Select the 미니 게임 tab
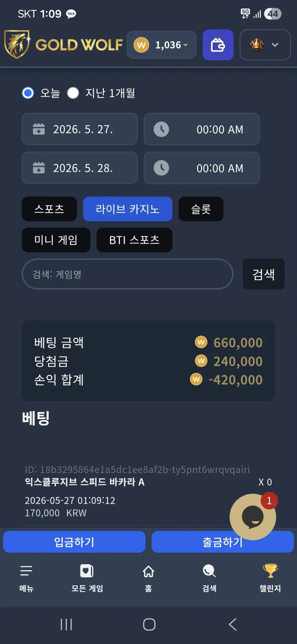 point(56,240)
